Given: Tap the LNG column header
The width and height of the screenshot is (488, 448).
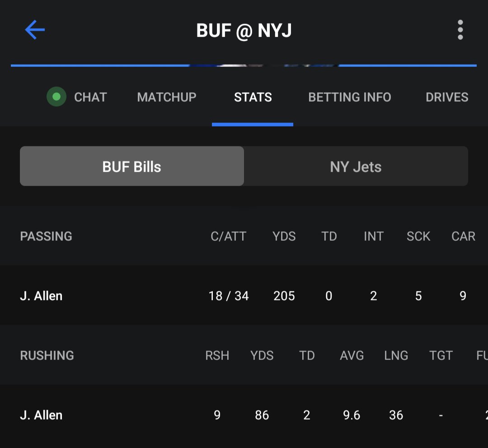Looking at the screenshot, I should click(396, 355).
